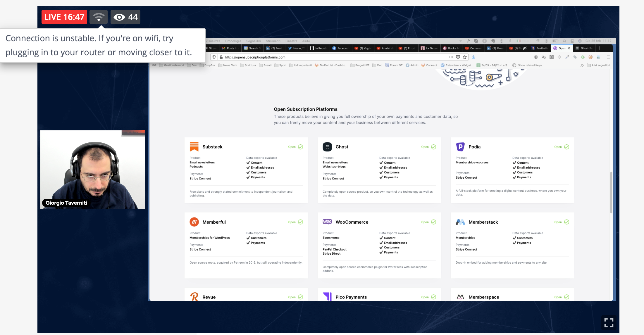Open a new browser tab with plus
644x335 pixels.
click(599, 48)
